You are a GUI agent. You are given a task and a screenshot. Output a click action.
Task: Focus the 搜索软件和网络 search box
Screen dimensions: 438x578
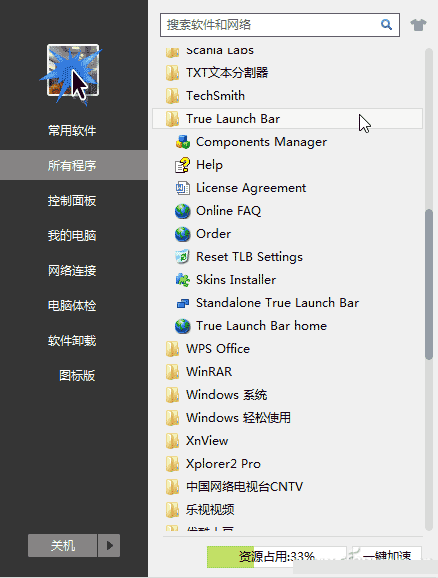pyautogui.click(x=280, y=25)
